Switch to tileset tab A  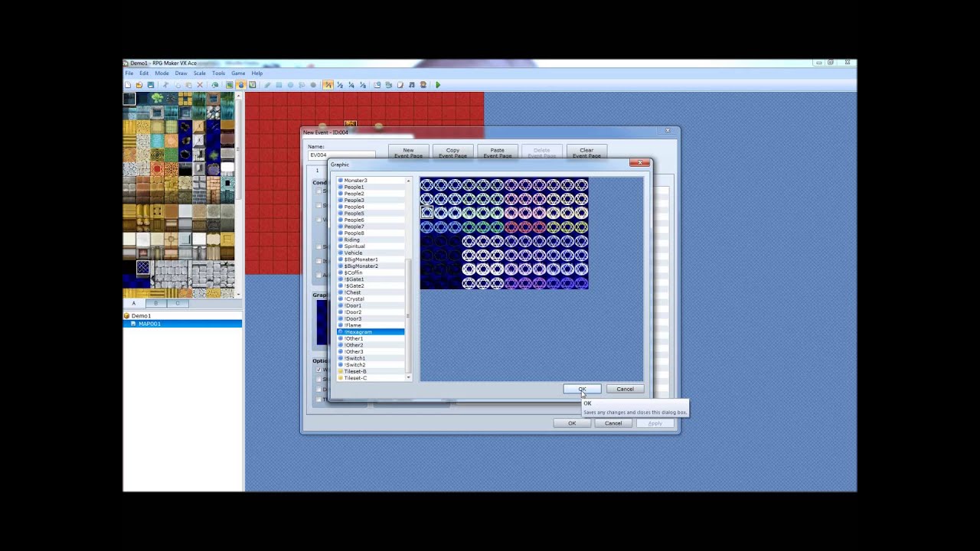pyautogui.click(x=133, y=303)
